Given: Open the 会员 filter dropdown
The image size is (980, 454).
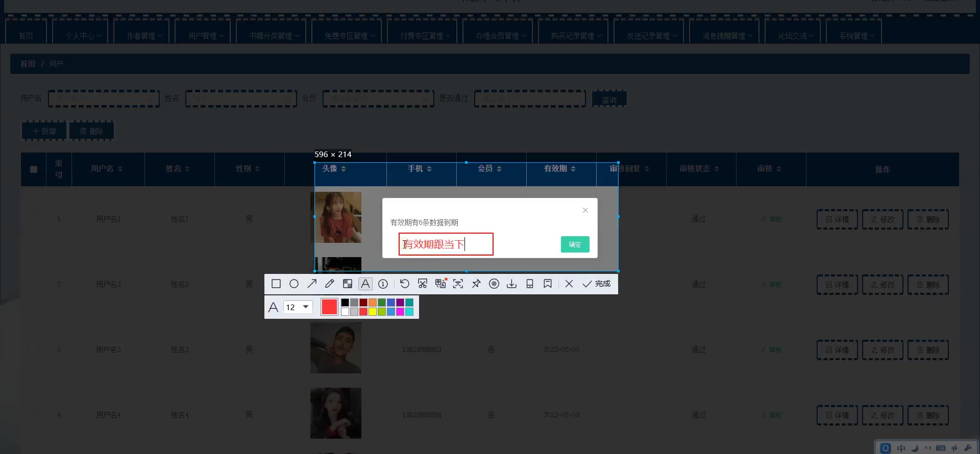Looking at the screenshot, I should 378,98.
